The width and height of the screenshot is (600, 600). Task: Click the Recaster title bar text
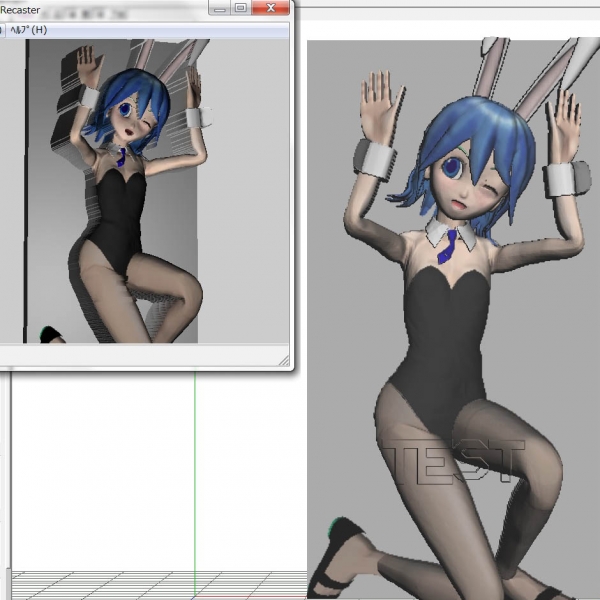pyautogui.click(x=20, y=10)
